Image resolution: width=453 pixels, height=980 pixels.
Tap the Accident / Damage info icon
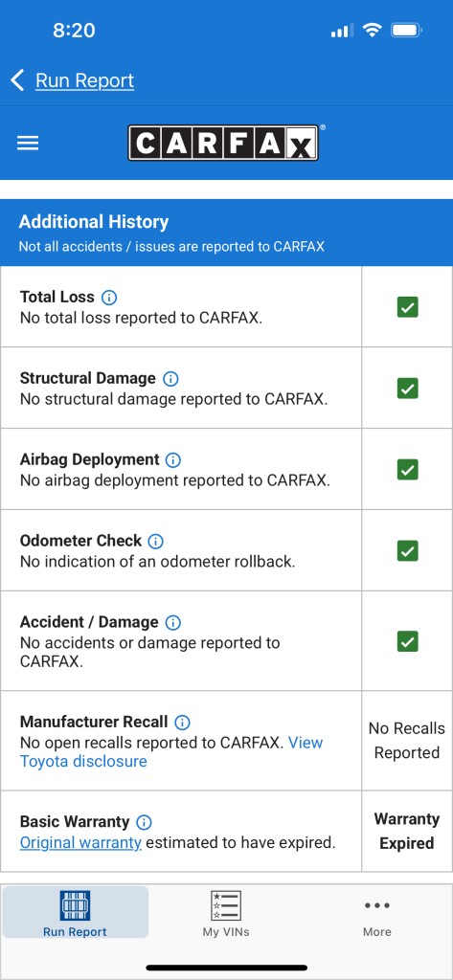tap(172, 622)
